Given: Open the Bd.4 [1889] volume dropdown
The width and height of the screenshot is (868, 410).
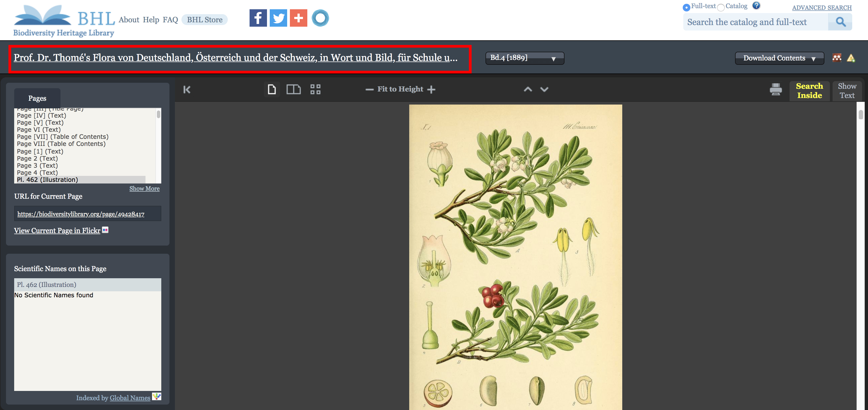Looking at the screenshot, I should [524, 58].
